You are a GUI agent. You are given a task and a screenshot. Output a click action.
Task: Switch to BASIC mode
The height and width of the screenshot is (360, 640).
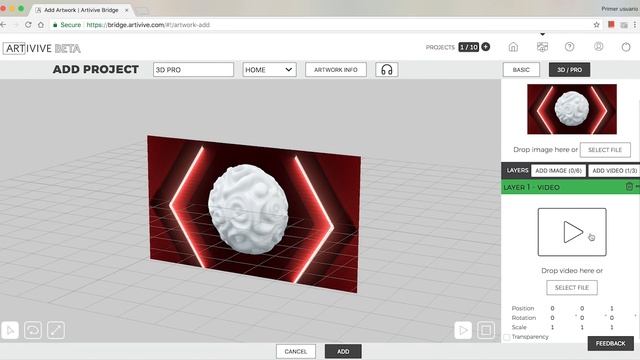[521, 70]
